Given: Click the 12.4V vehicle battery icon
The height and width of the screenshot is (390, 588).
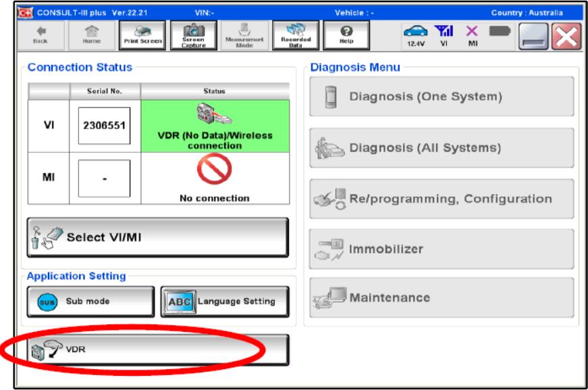Looking at the screenshot, I should point(415,36).
